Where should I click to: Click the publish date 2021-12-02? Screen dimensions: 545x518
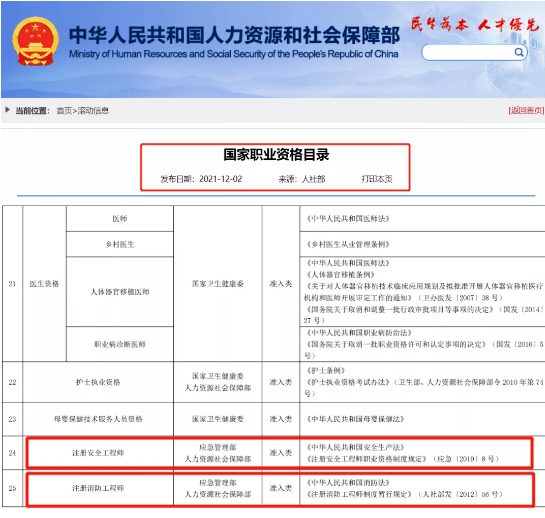(x=220, y=179)
